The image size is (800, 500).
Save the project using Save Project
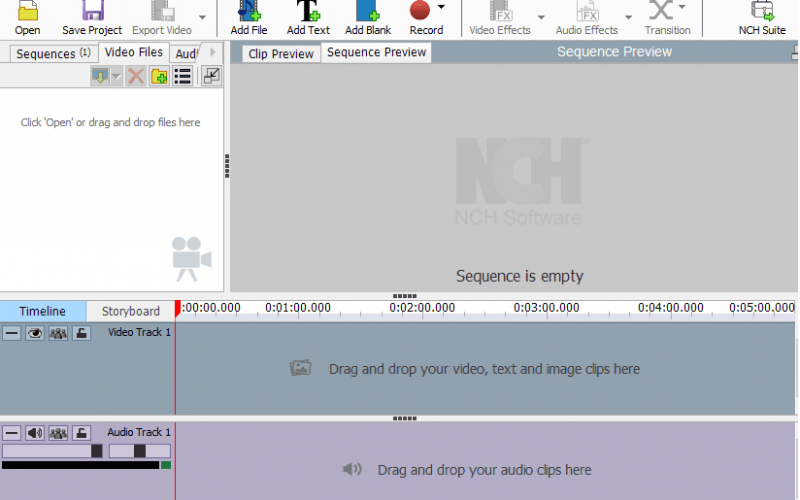(92, 18)
